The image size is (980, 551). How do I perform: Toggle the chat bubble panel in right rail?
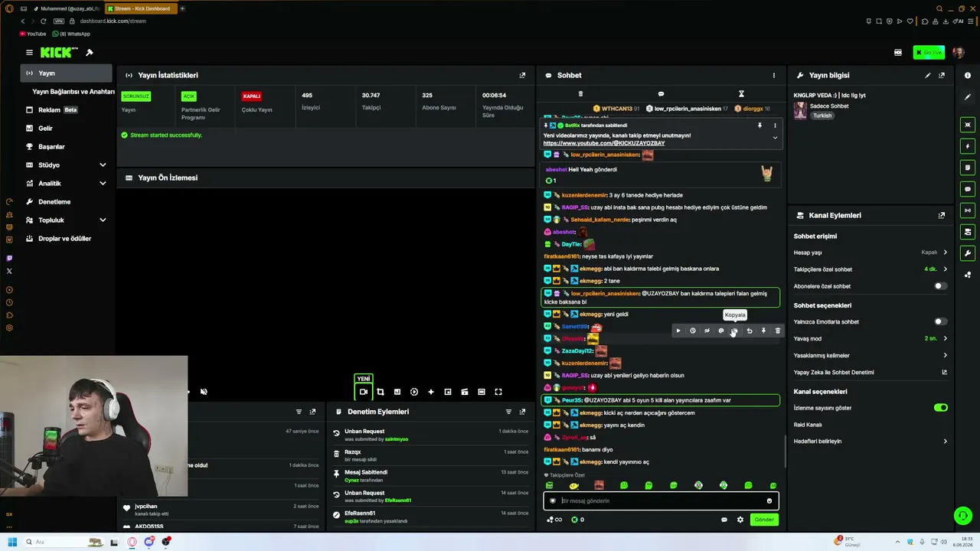click(x=968, y=189)
